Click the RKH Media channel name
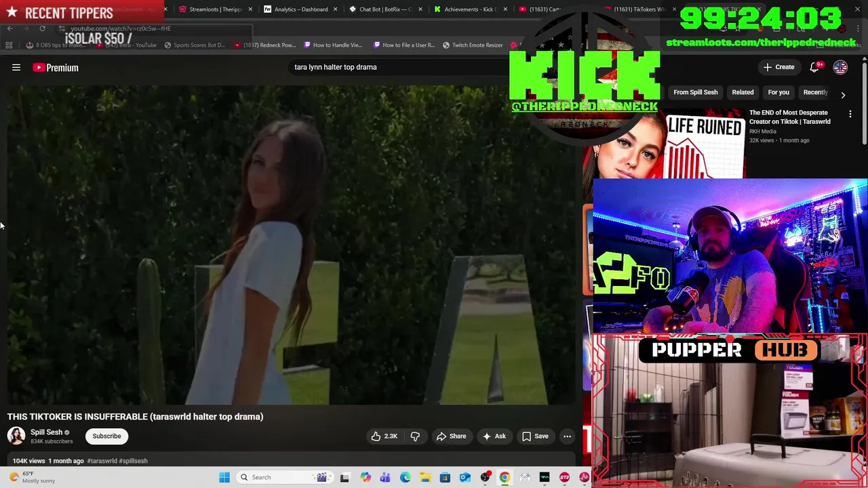868x488 pixels. pos(763,131)
